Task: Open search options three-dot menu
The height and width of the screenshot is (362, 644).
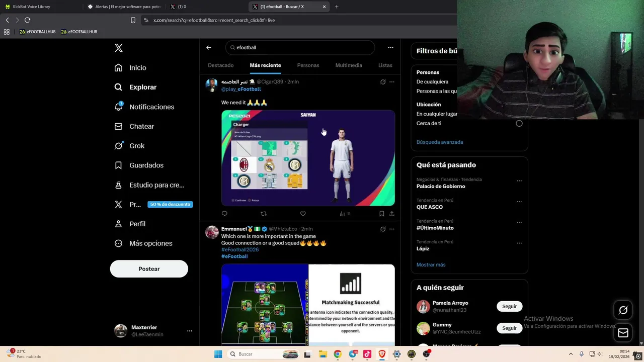Action: [x=390, y=48]
